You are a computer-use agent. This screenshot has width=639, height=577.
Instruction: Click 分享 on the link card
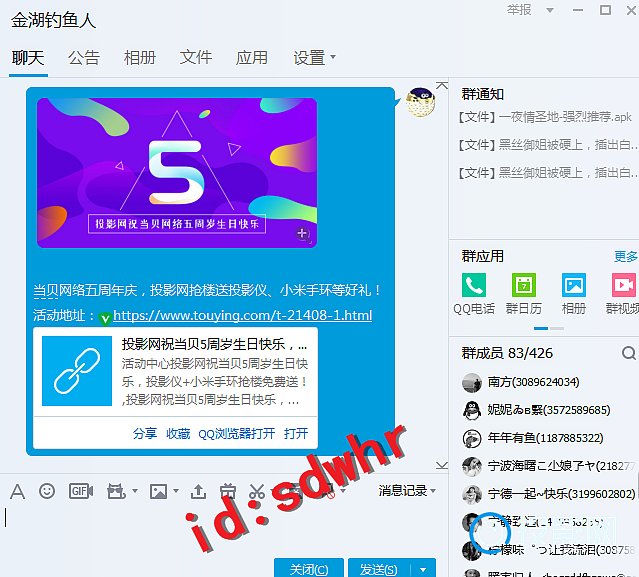pyautogui.click(x=145, y=433)
